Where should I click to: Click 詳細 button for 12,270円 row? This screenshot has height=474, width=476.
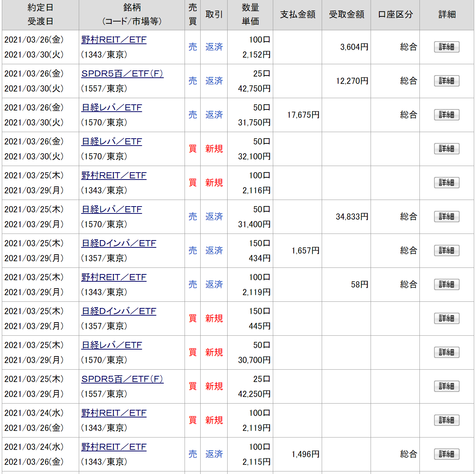[x=446, y=81]
